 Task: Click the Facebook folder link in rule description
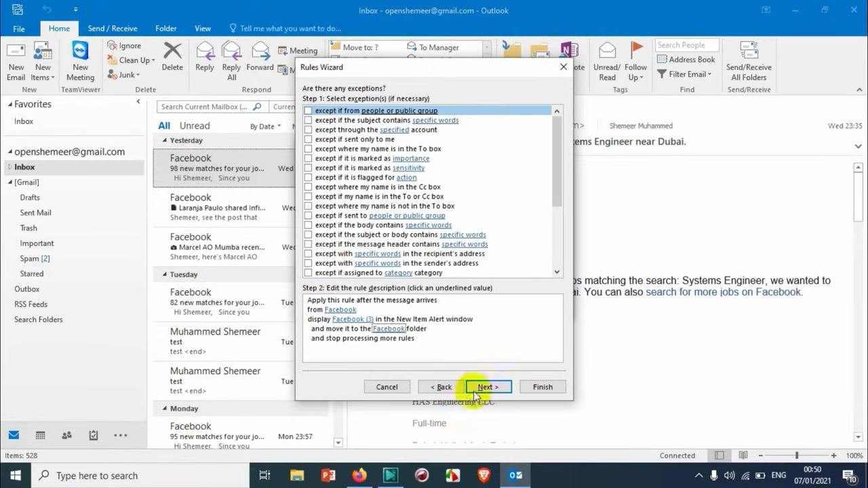coord(389,329)
